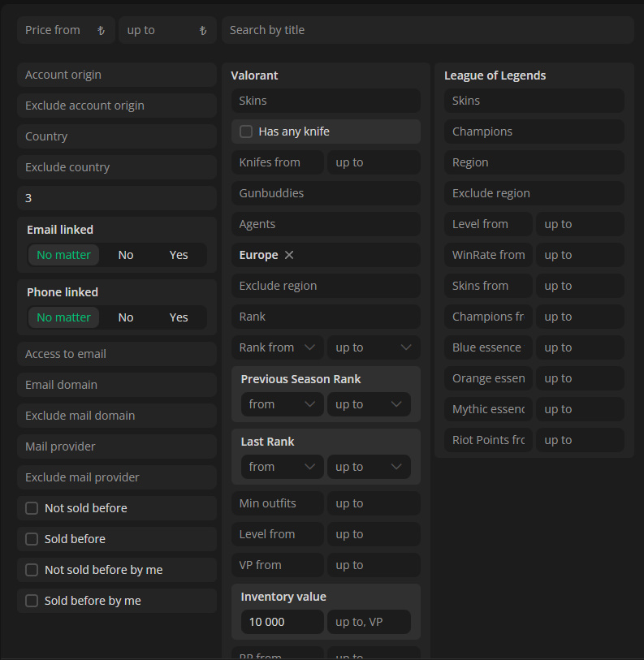Open the Valorant Skins selector

coord(326,101)
